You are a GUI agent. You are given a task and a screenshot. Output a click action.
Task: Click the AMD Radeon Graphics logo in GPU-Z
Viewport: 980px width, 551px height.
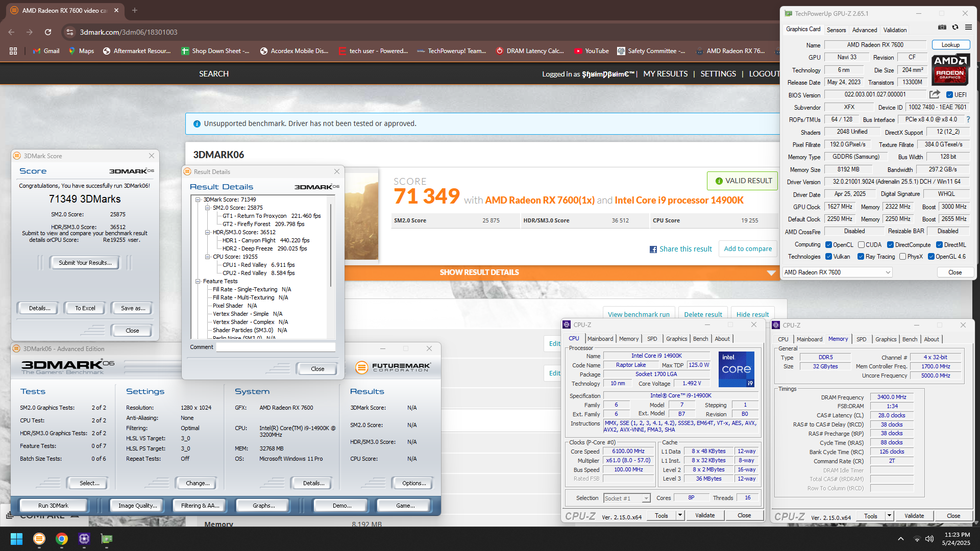950,70
